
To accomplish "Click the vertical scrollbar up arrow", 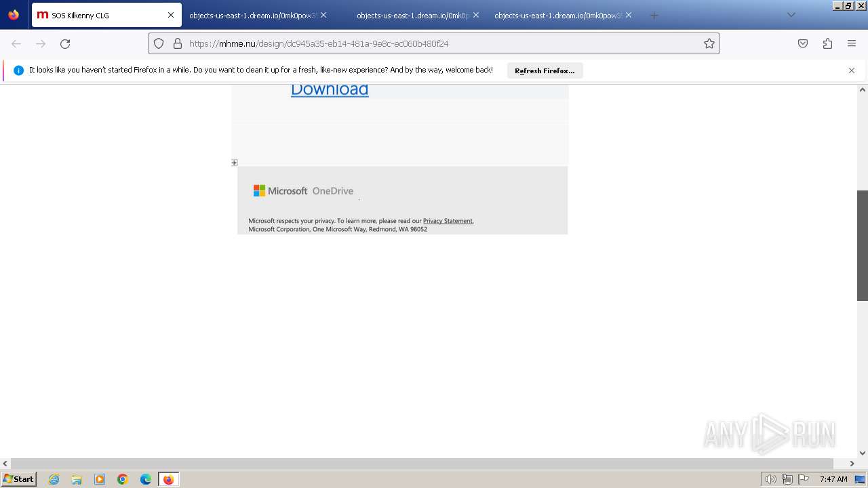I will [x=863, y=89].
